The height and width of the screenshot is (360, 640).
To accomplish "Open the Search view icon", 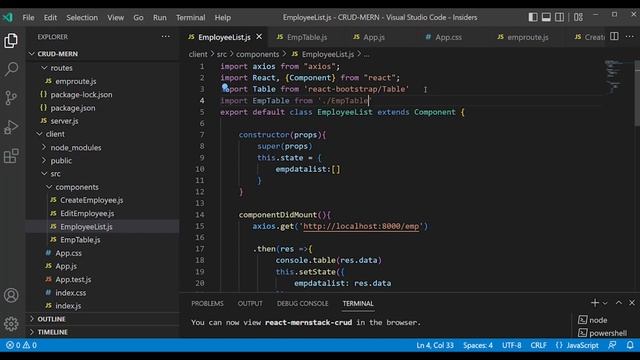I will (x=11, y=69).
